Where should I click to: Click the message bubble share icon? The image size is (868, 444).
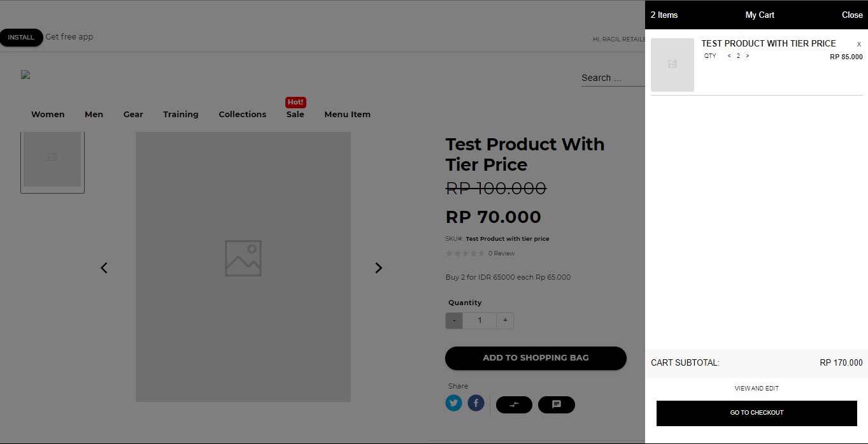[x=556, y=404]
